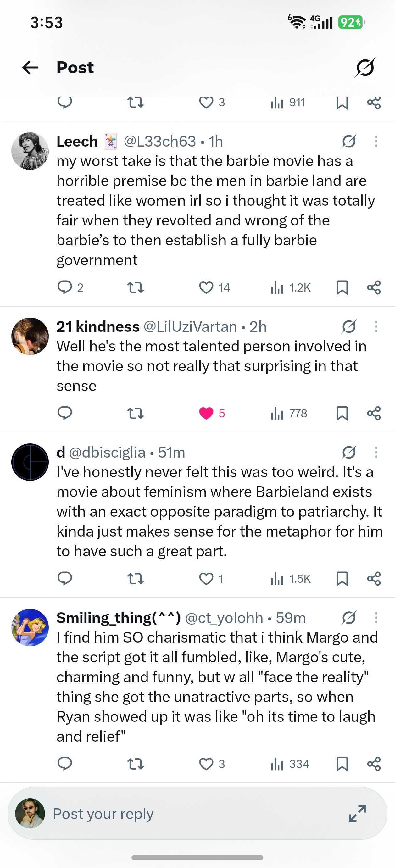Open Leech's profile picture
The height and width of the screenshot is (868, 395).
tap(30, 151)
